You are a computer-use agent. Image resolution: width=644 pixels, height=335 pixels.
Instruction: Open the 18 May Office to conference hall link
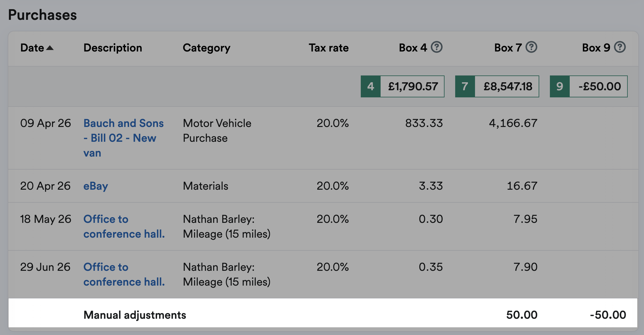tap(124, 226)
